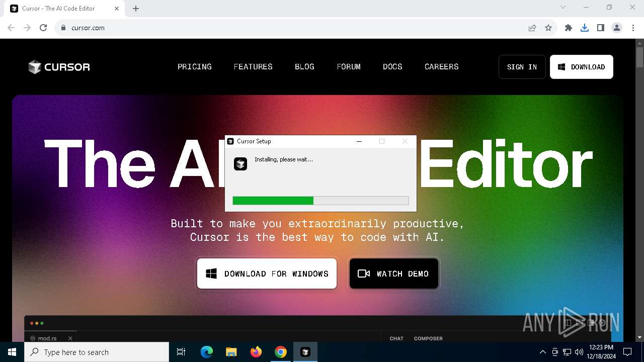Open the taskbar clock showing 12:23 PM
The image size is (644, 362).
(x=601, y=352)
